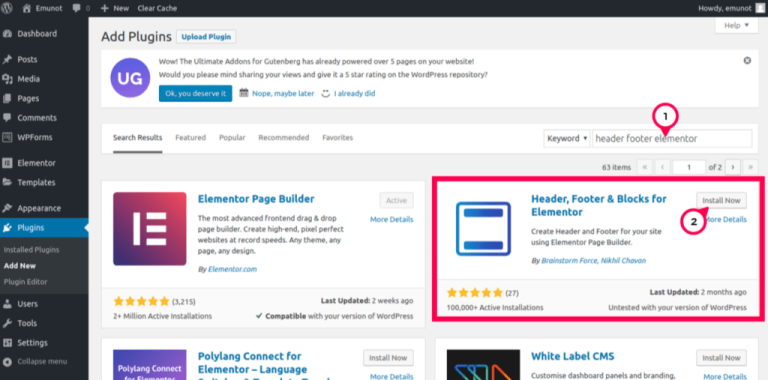Open White Label CMS title link

(x=573, y=356)
